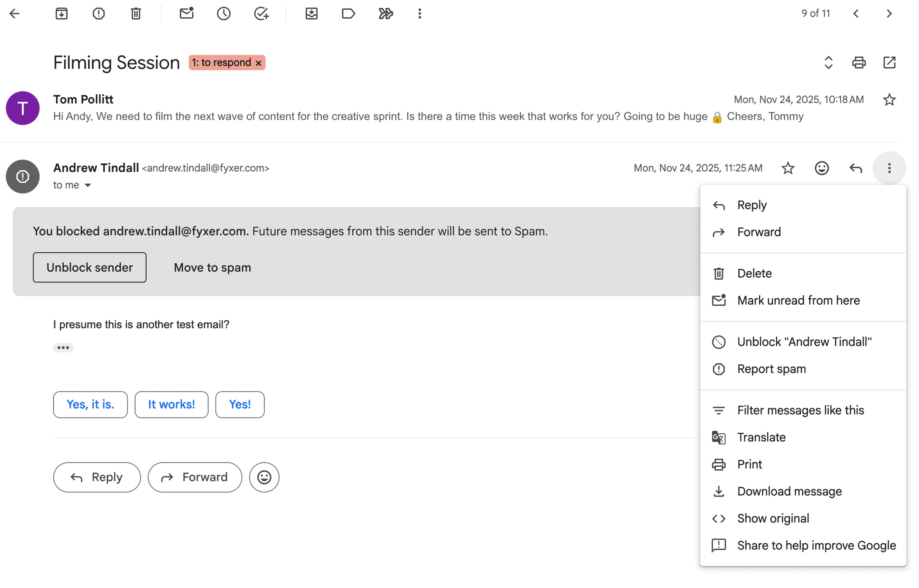Click the '9 of 11' conversation counter
The image size is (919, 588).
pyautogui.click(x=816, y=14)
